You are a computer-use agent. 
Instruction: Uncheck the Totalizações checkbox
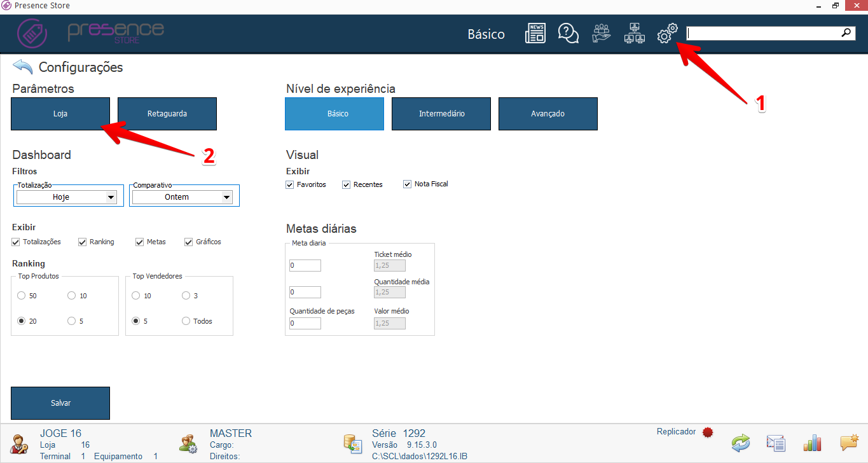pyautogui.click(x=16, y=242)
